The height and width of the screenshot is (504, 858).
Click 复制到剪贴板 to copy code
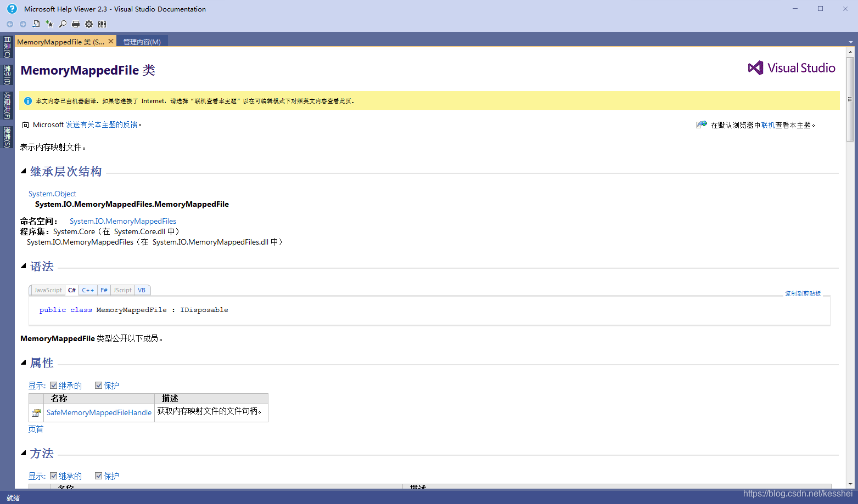point(803,293)
